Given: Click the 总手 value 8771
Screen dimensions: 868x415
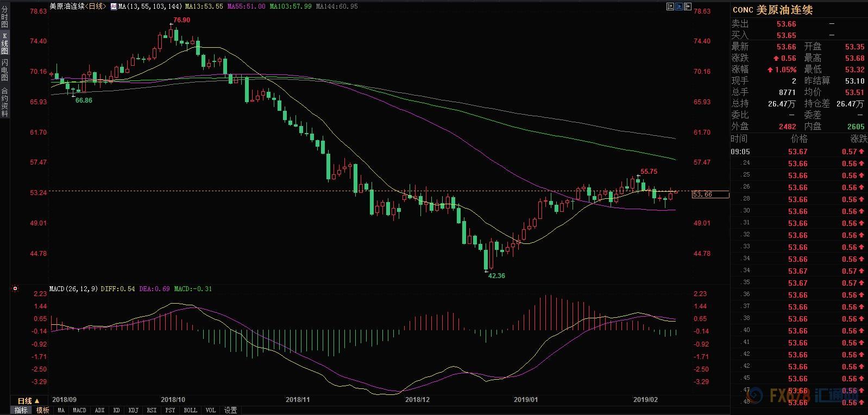Looking at the screenshot, I should coord(787,92).
